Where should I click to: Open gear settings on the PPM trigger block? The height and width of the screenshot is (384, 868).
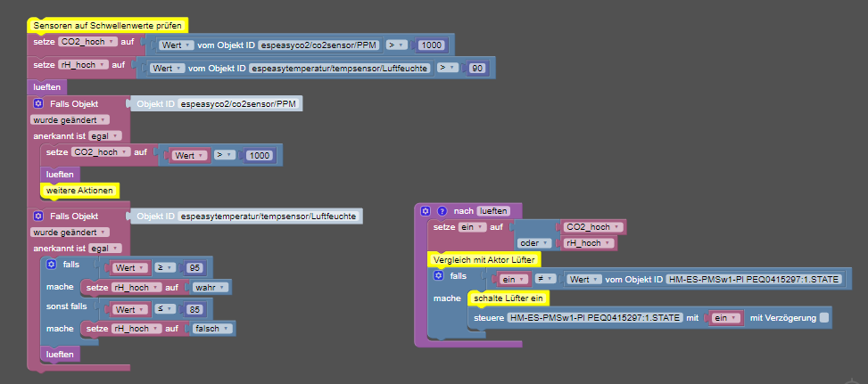(37, 103)
